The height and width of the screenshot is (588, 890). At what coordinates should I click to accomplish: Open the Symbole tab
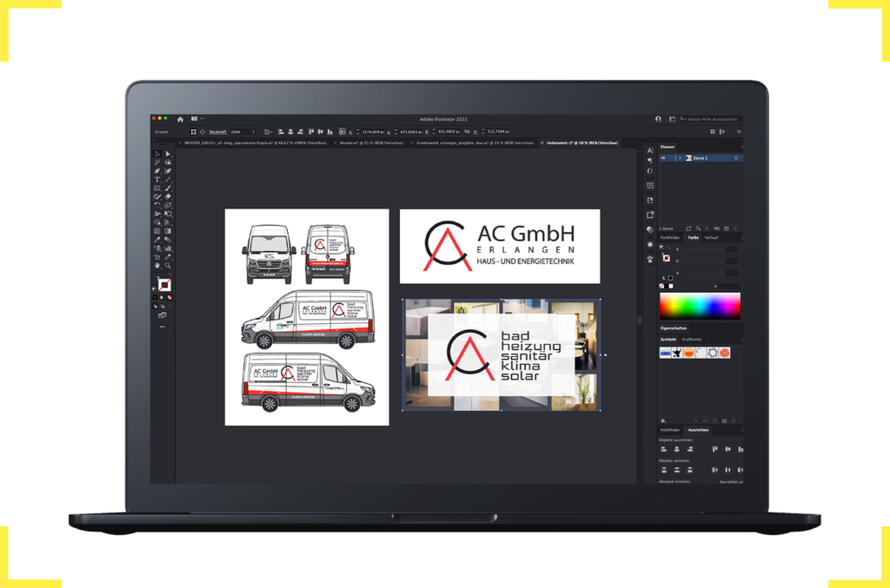668,339
